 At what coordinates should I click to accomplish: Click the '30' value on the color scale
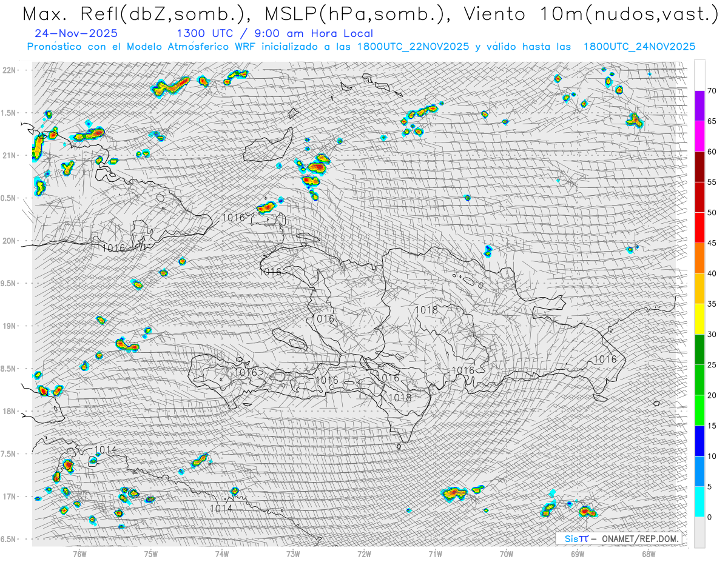click(x=712, y=335)
